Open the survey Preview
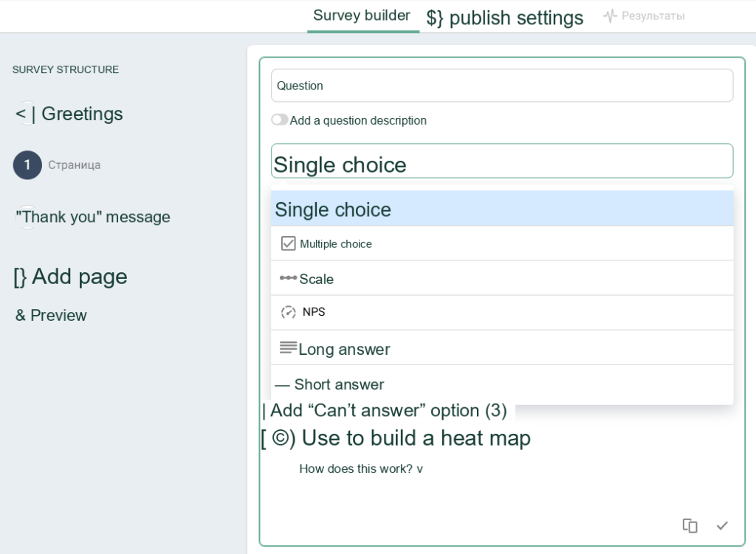Viewport: 756px width, 554px height. coord(51,315)
